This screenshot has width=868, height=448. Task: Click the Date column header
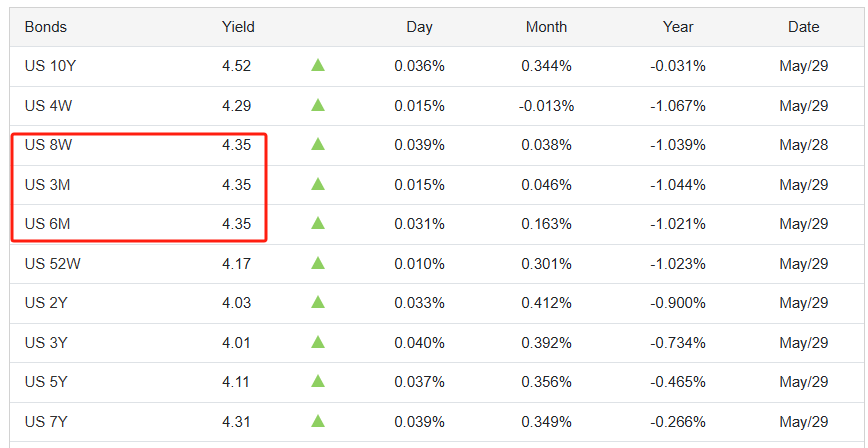[x=803, y=27]
